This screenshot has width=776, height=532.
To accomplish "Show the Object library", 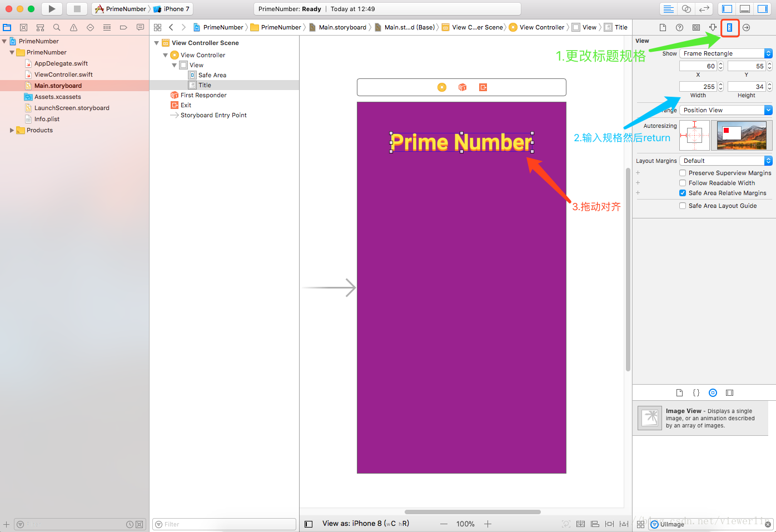I will click(x=713, y=392).
